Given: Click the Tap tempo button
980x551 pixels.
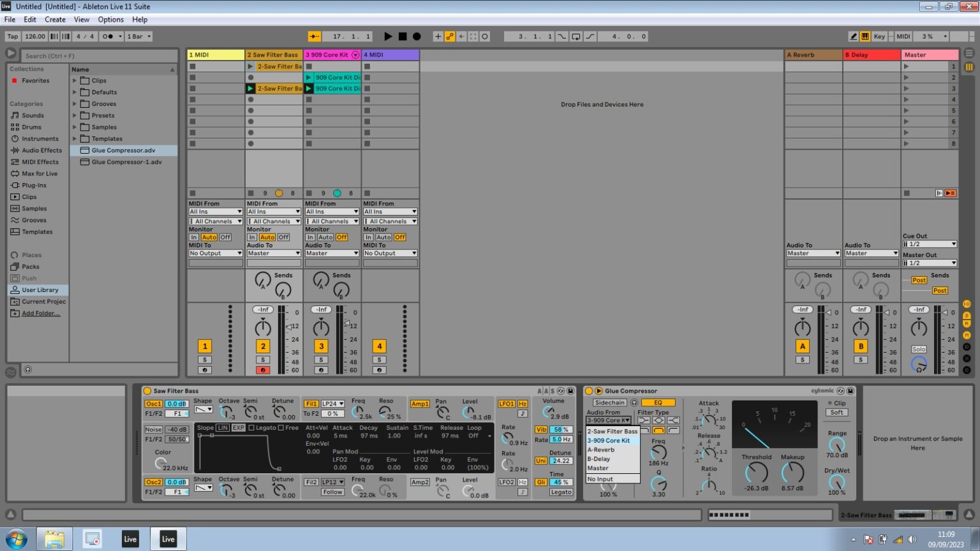Looking at the screenshot, I should tap(13, 36).
